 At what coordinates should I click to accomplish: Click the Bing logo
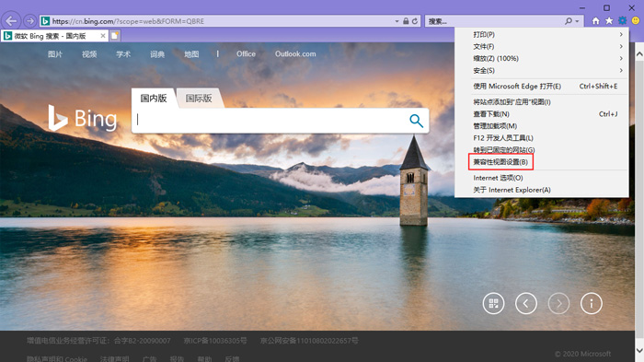83,119
